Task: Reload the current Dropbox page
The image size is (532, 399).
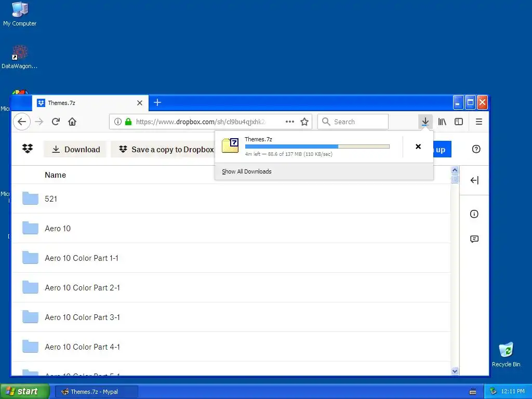Action: pyautogui.click(x=56, y=122)
